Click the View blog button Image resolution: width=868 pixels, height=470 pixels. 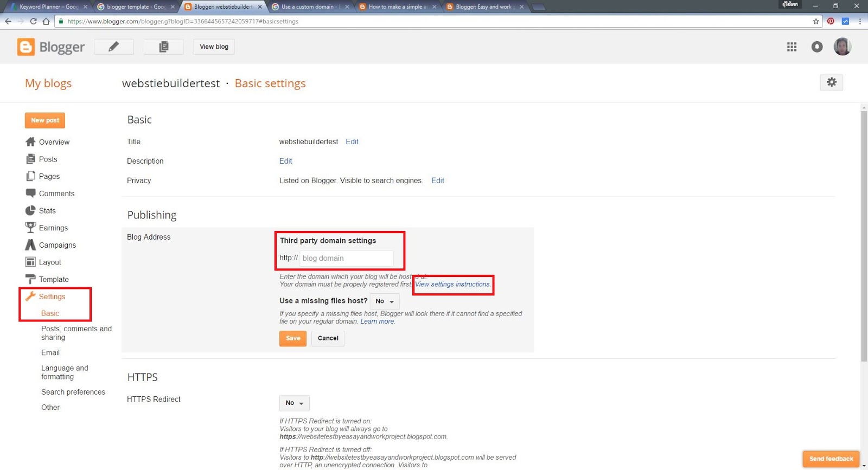214,47
